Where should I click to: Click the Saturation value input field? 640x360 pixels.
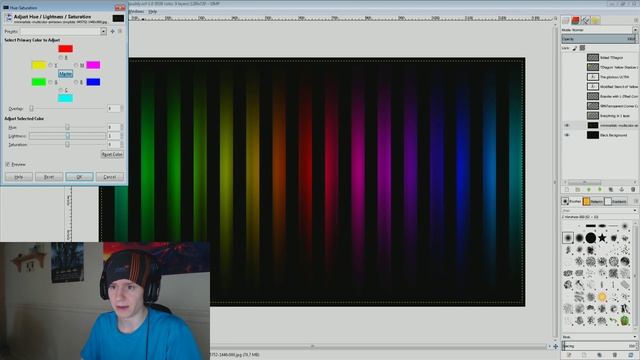[x=113, y=144]
